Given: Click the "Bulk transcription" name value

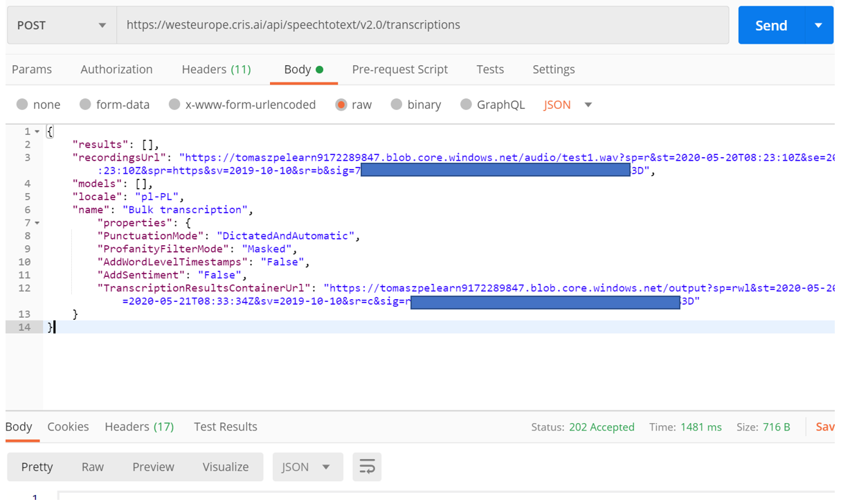Looking at the screenshot, I should click(186, 210).
